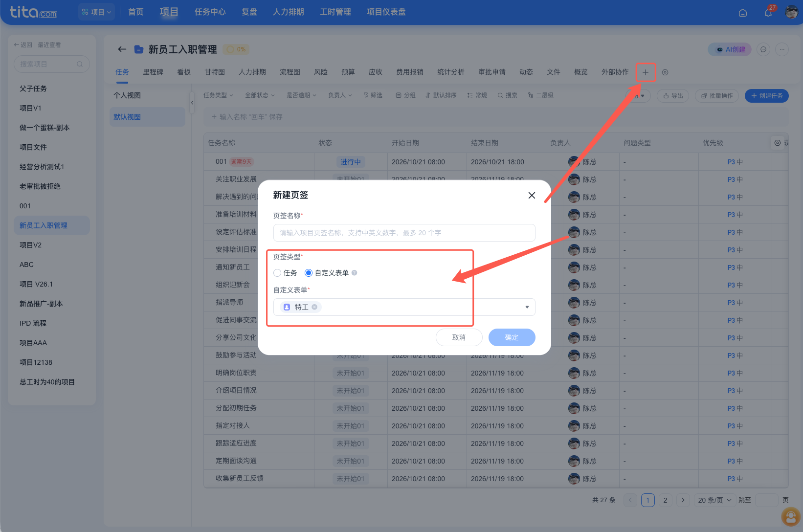The width and height of the screenshot is (803, 532).
Task: Click the 筛选 filter tool
Action: 373,95
